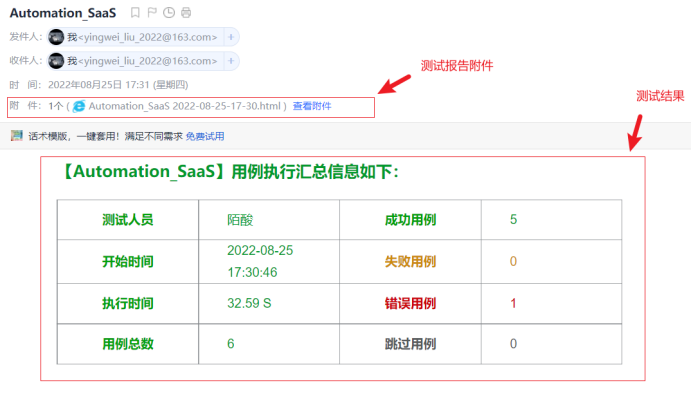The image size is (692, 394).
Task: Select the 测试人员 table cell
Action: (x=128, y=220)
